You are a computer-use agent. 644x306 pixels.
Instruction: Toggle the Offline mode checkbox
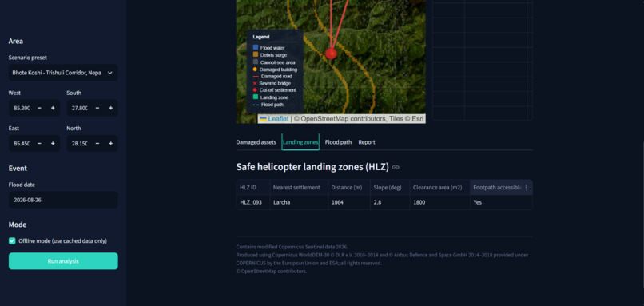(x=12, y=241)
